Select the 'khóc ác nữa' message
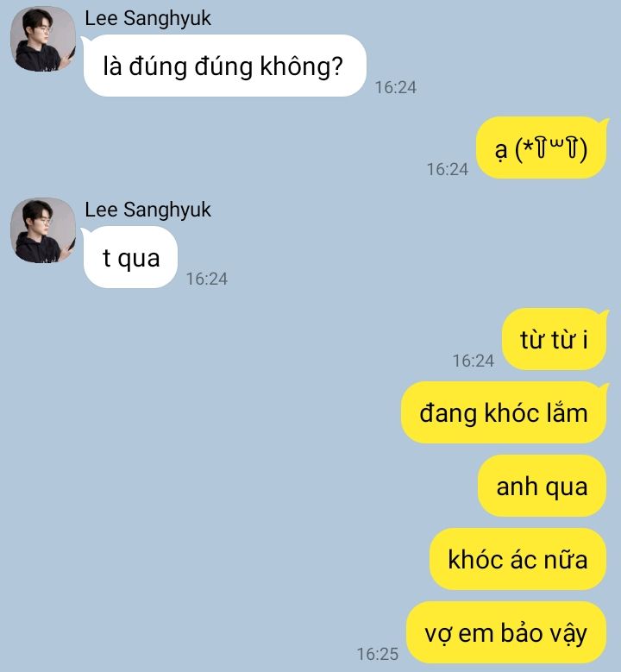 click(518, 559)
